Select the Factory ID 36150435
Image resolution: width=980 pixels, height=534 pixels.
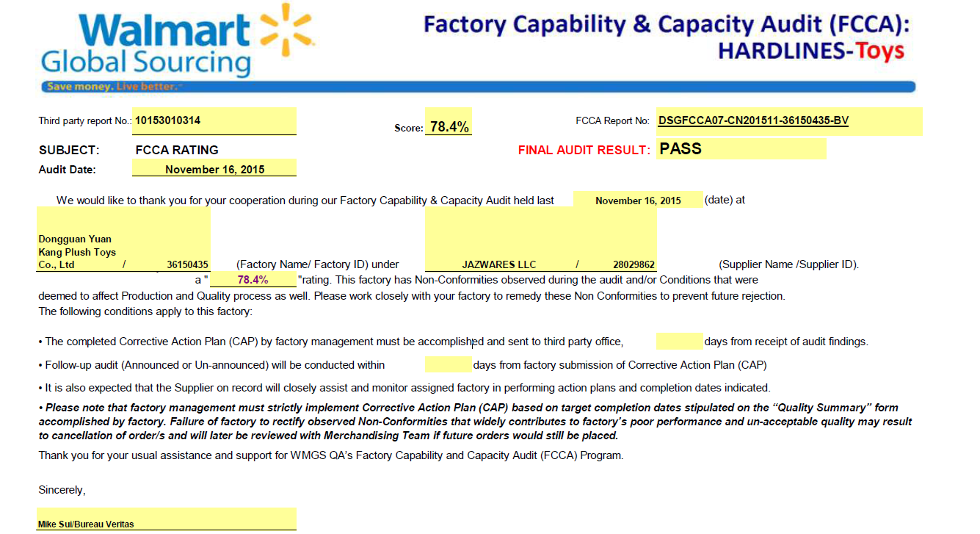tap(187, 264)
